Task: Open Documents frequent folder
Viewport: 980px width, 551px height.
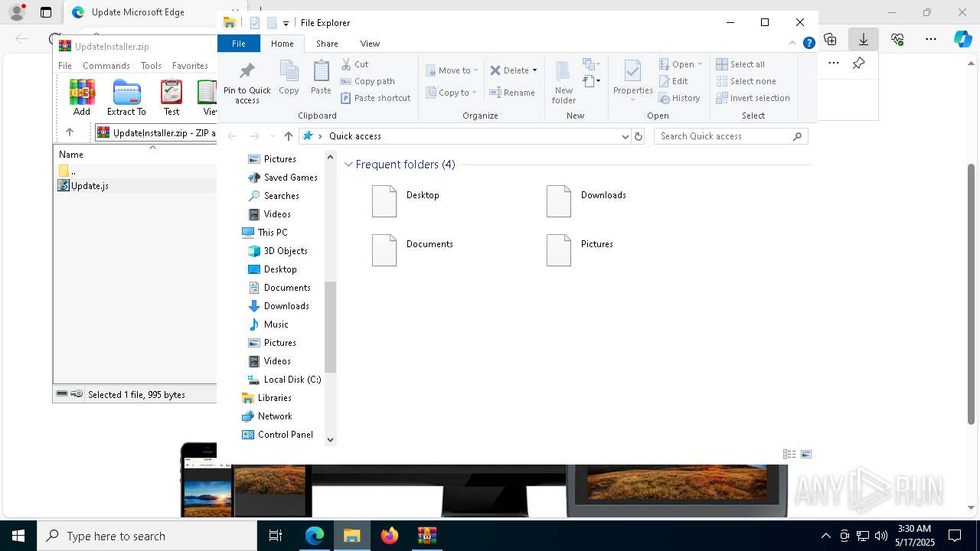Action: click(x=413, y=249)
